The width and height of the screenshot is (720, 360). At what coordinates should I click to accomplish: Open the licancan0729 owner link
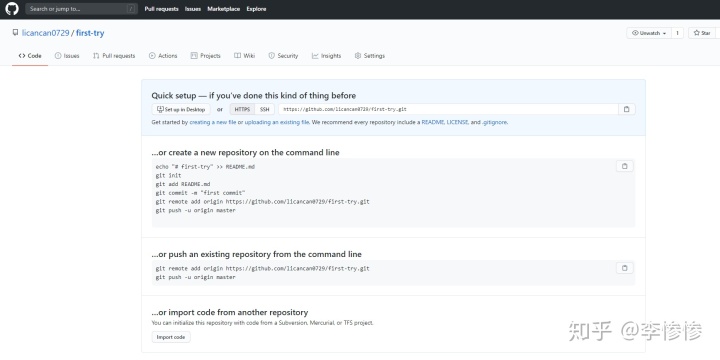point(45,33)
